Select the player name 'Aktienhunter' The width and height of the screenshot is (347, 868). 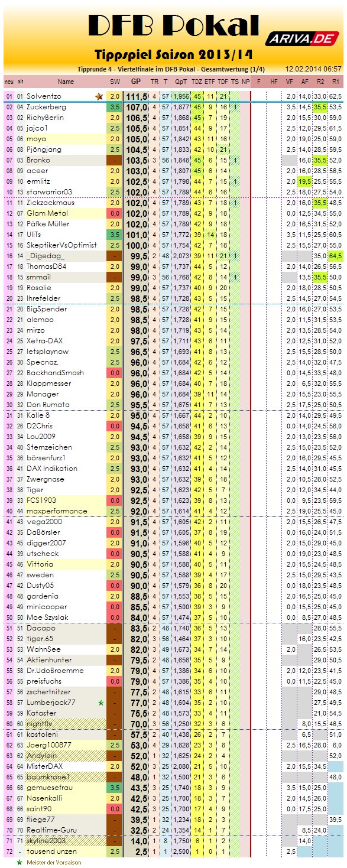point(49,660)
